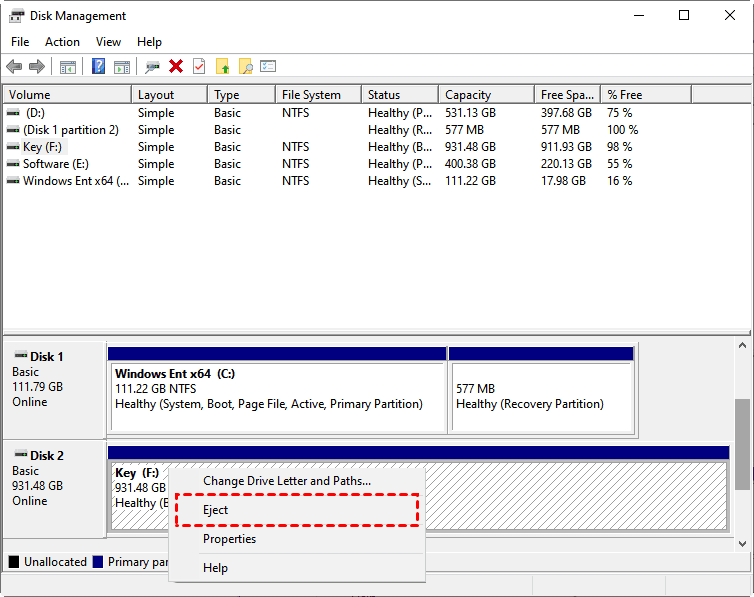The image size is (754, 597).
Task: Choose Change Drive Letter and Paths option
Action: click(x=287, y=481)
